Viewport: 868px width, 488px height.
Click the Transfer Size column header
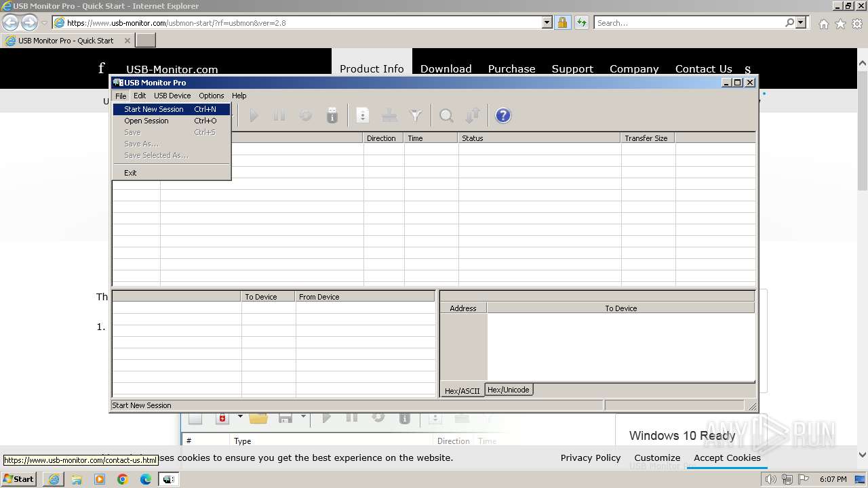[x=648, y=138]
